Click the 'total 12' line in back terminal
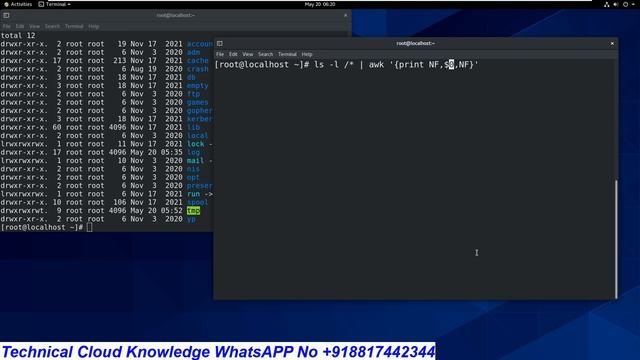The image size is (640, 360). [18, 36]
